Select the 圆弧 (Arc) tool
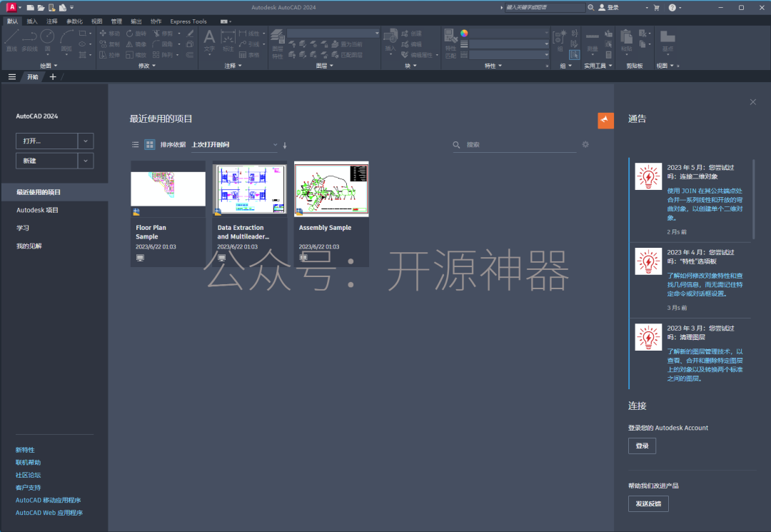771x532 pixels. point(66,39)
